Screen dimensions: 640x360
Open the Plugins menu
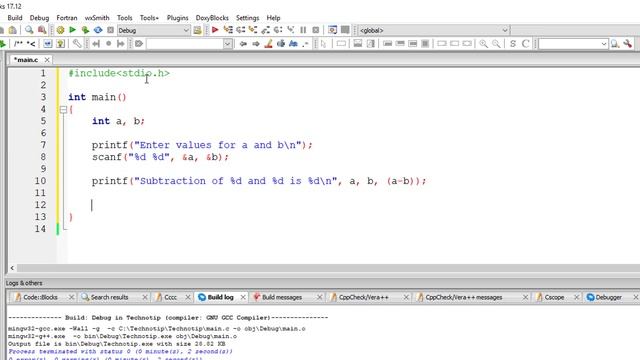[178, 18]
